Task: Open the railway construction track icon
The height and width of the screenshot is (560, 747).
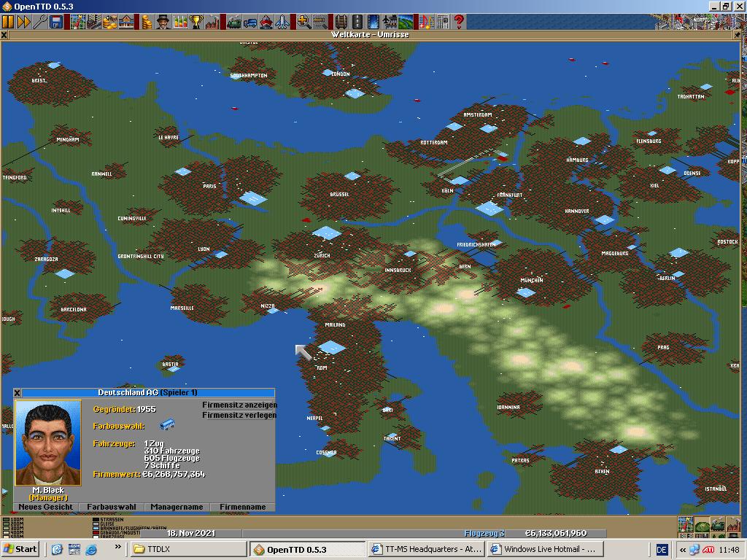Action: coord(341,22)
